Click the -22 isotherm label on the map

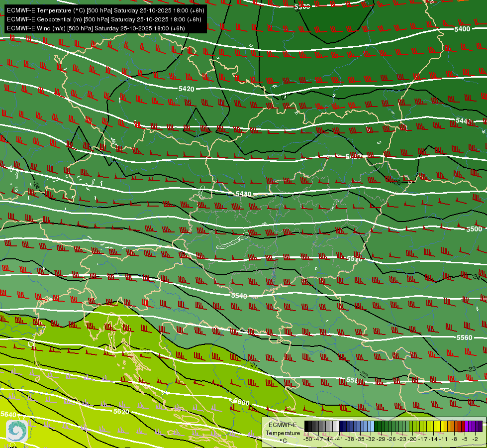(x=364, y=374)
